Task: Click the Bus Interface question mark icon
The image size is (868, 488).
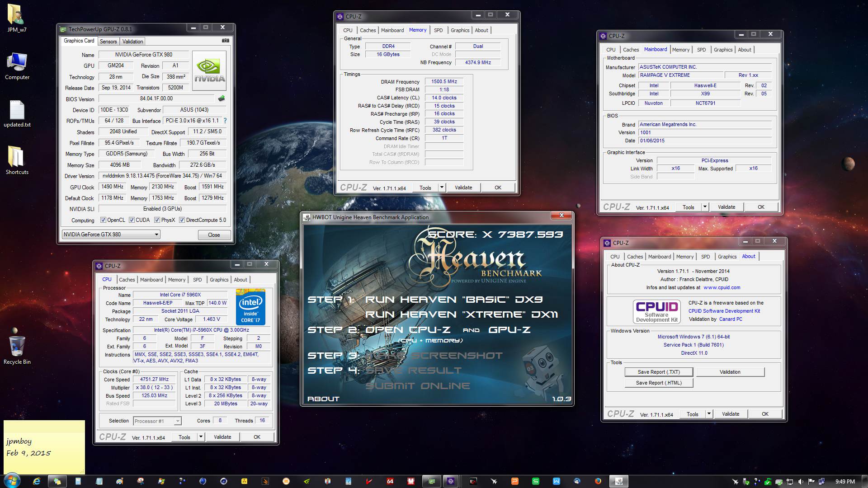Action: (x=225, y=121)
